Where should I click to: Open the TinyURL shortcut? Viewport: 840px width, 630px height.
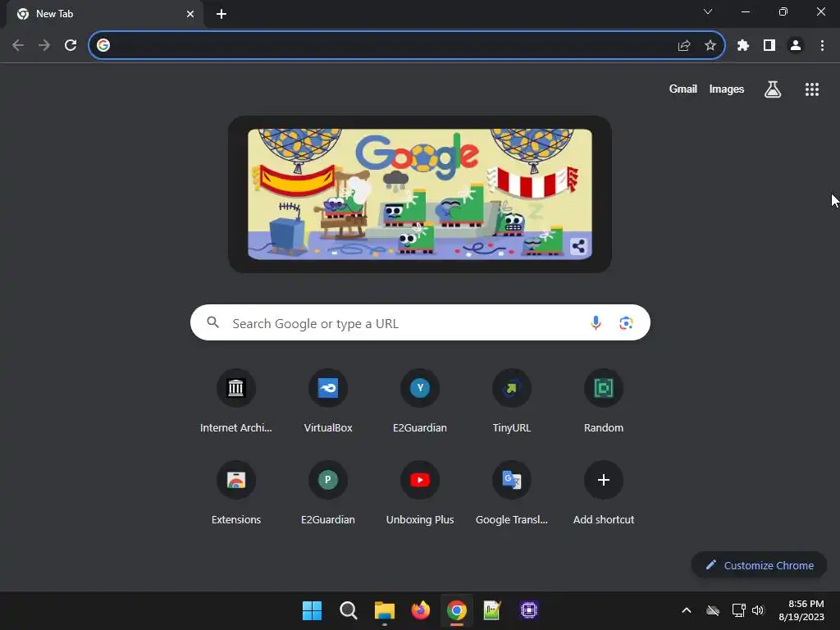pos(512,399)
